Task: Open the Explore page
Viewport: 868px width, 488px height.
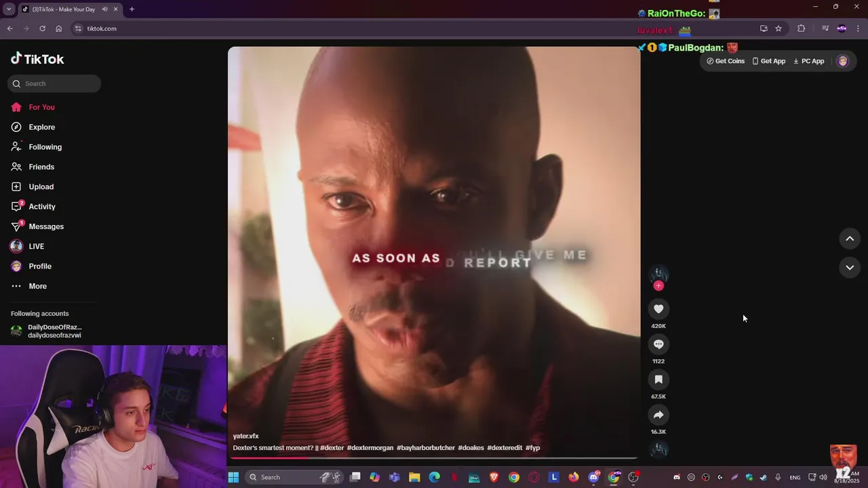Action: [x=33, y=127]
